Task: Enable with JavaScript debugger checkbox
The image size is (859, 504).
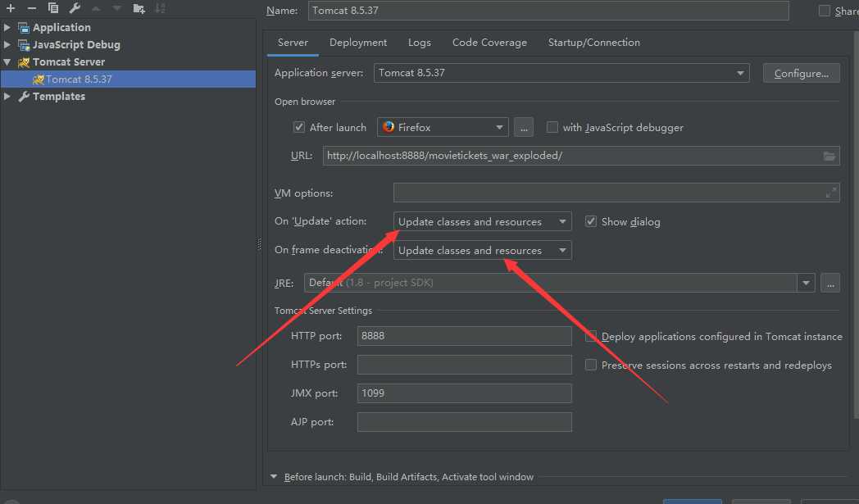Action: [x=552, y=127]
